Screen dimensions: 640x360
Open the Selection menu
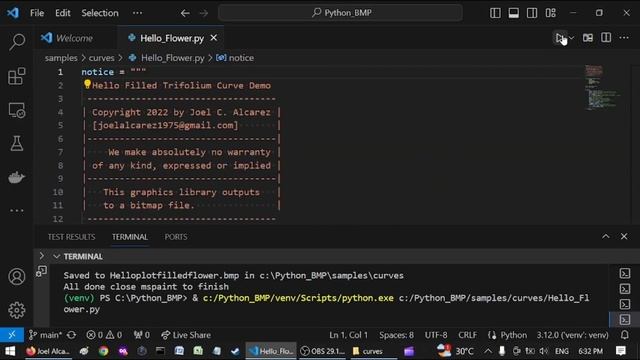[x=100, y=13]
